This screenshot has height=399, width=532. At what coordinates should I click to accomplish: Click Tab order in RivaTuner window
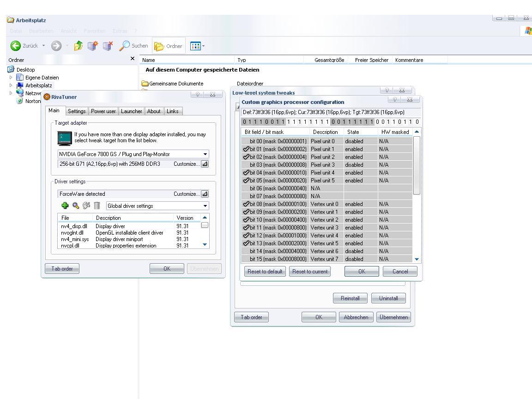(x=62, y=269)
